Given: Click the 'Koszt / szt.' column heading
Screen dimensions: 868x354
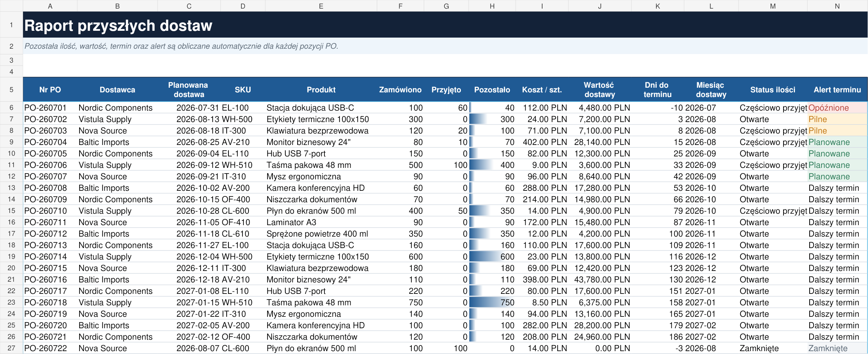Looking at the screenshot, I should (x=542, y=90).
